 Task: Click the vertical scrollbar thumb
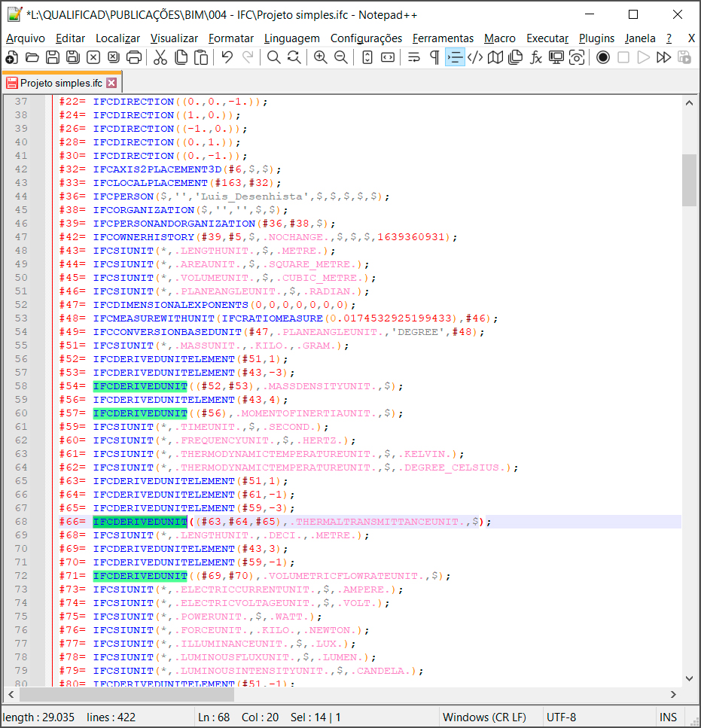tap(690, 180)
